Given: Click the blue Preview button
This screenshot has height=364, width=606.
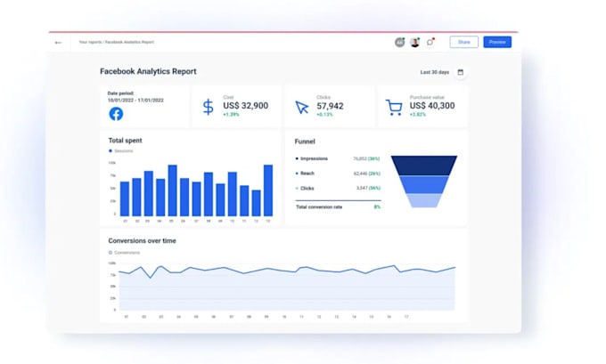Looking at the screenshot, I should click(x=497, y=42).
